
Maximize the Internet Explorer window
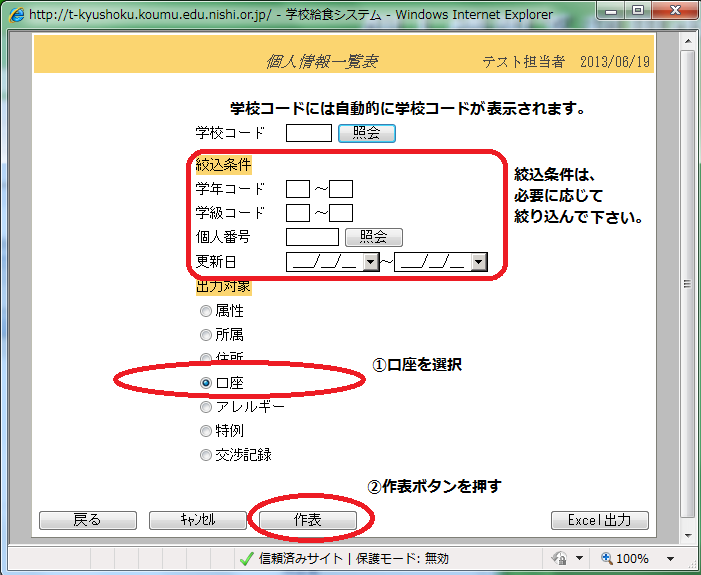638,11
